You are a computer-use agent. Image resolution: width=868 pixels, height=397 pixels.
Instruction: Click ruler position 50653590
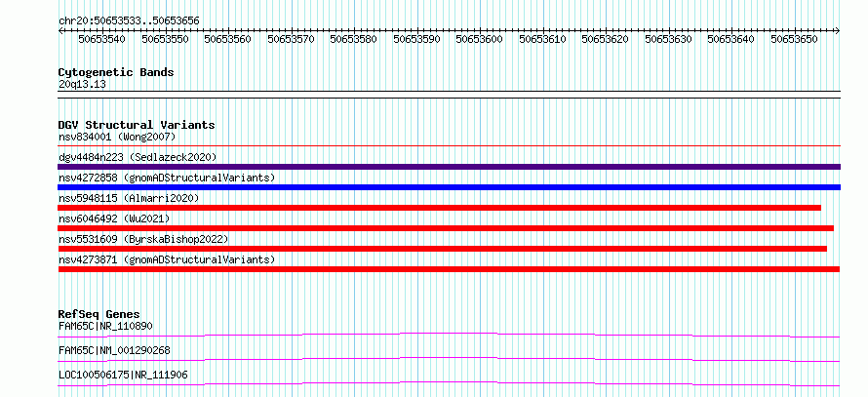416,39
